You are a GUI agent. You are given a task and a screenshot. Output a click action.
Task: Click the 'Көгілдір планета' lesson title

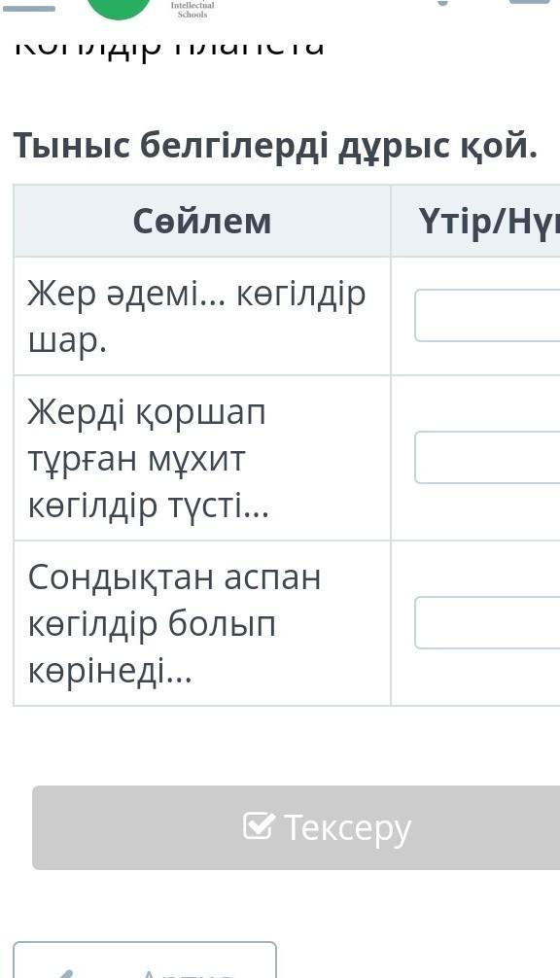[169, 45]
